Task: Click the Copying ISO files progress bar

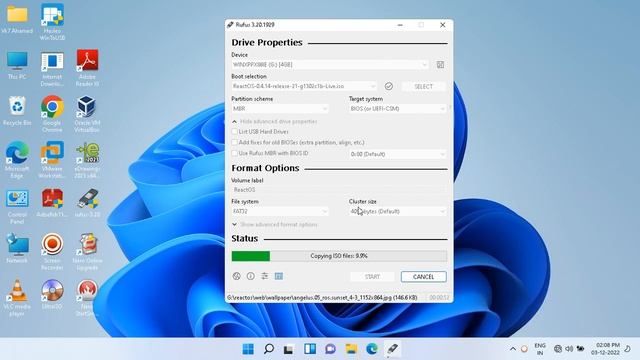Action: pos(339,256)
